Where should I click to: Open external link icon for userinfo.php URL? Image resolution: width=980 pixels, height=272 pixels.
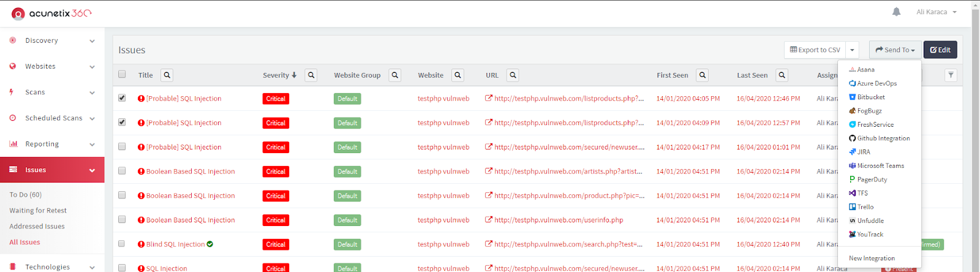click(x=489, y=219)
